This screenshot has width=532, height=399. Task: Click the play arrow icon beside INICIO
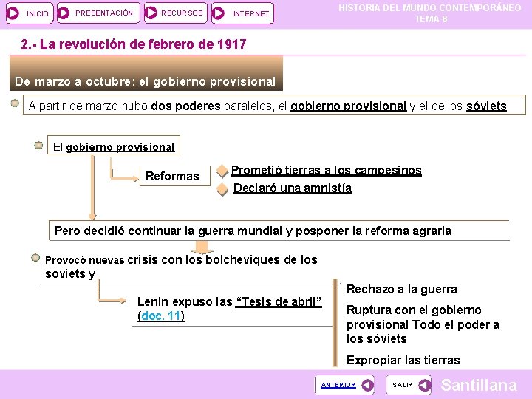(x=13, y=13)
